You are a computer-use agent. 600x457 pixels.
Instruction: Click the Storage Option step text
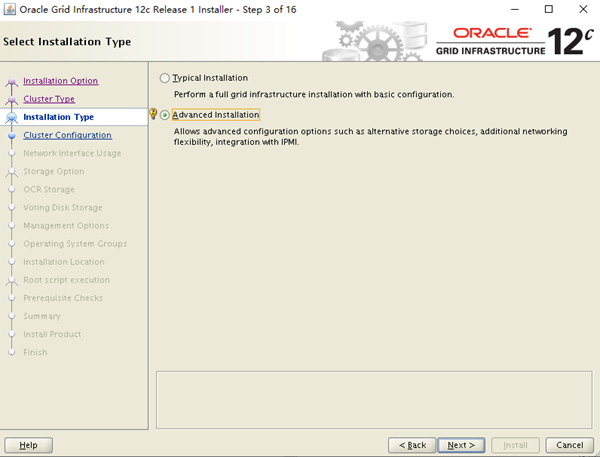(x=54, y=171)
